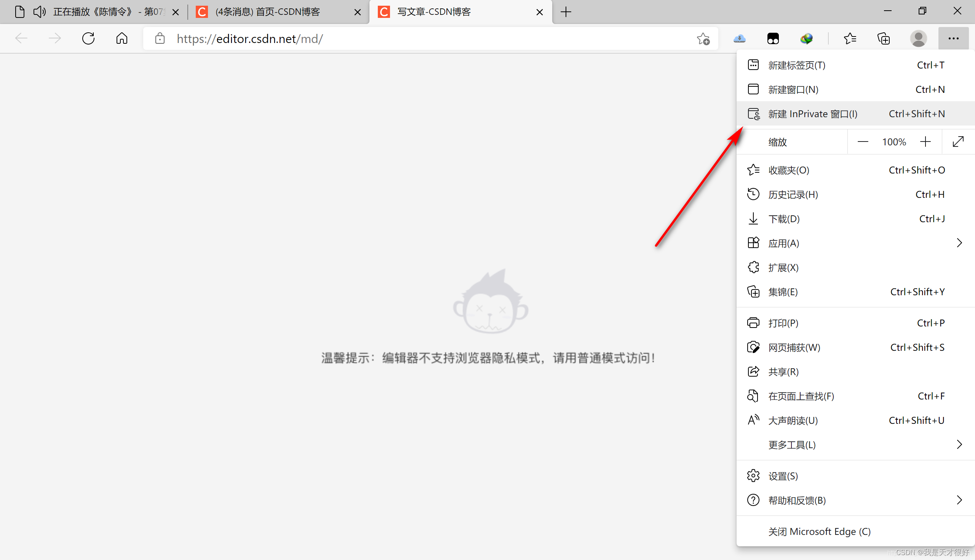Image resolution: width=975 pixels, height=560 pixels.
Task: Open the favorites list from the toolbar
Action: 850,38
